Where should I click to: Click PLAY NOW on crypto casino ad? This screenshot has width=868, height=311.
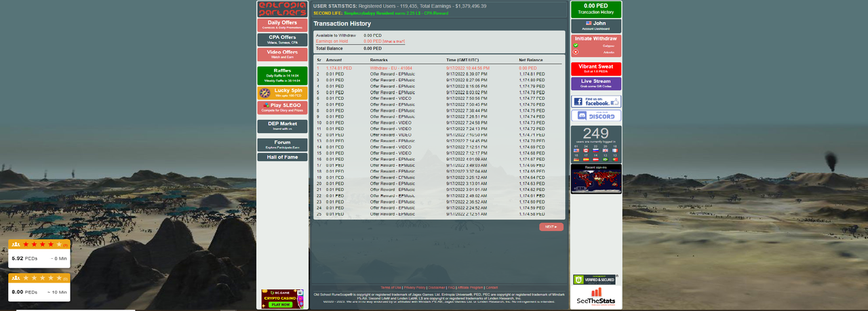coord(281,305)
